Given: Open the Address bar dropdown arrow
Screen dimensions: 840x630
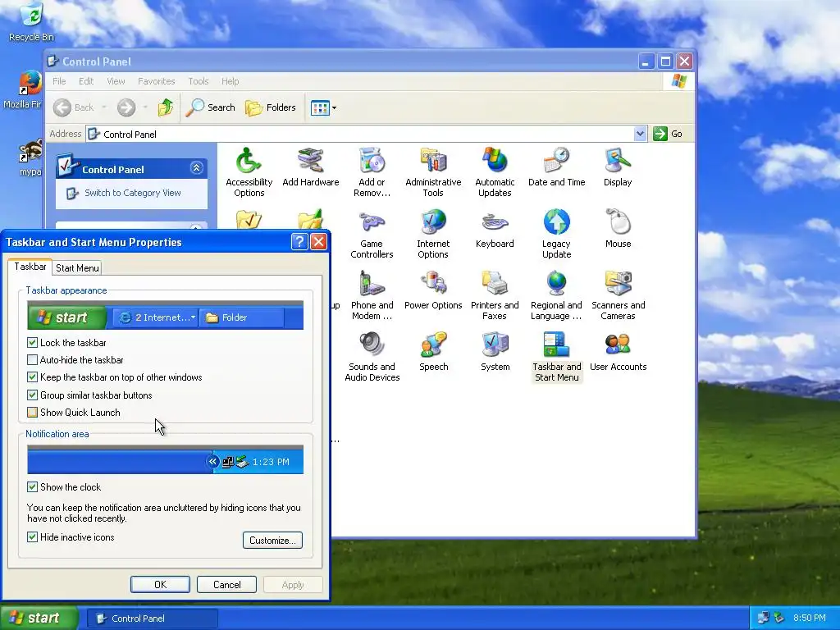Looking at the screenshot, I should (640, 134).
